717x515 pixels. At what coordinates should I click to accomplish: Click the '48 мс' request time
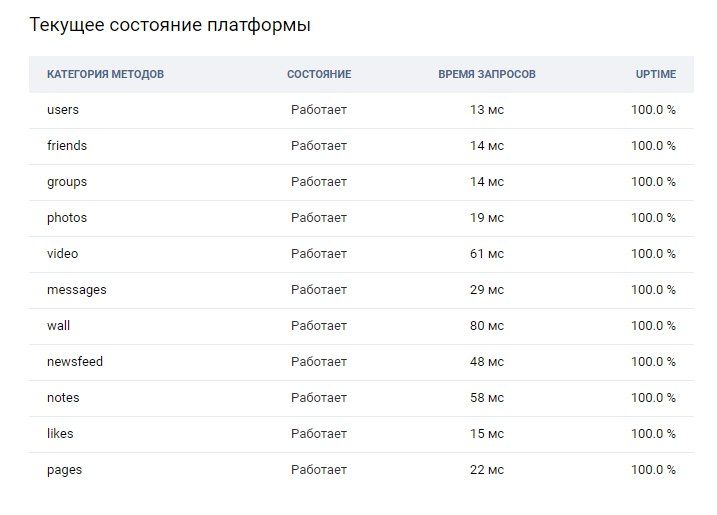(x=487, y=361)
